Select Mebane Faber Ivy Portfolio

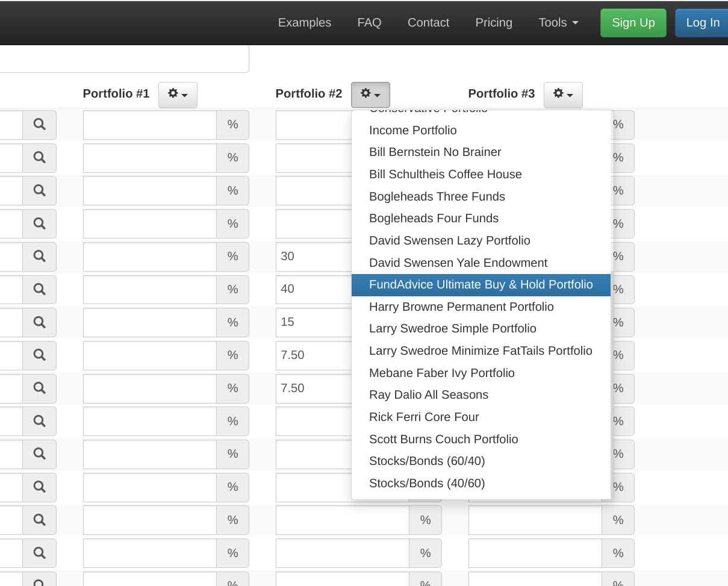coord(481,373)
